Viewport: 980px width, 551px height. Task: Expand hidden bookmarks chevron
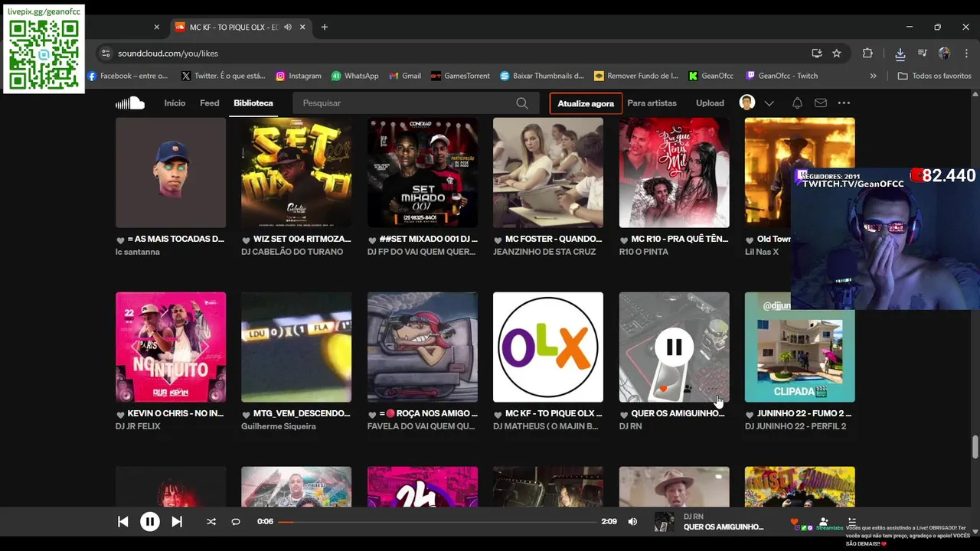point(874,76)
